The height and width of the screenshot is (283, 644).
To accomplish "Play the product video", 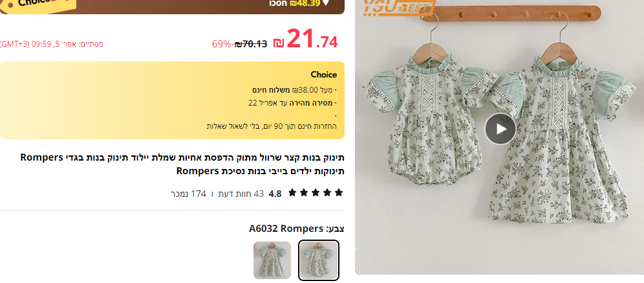I will (x=500, y=129).
